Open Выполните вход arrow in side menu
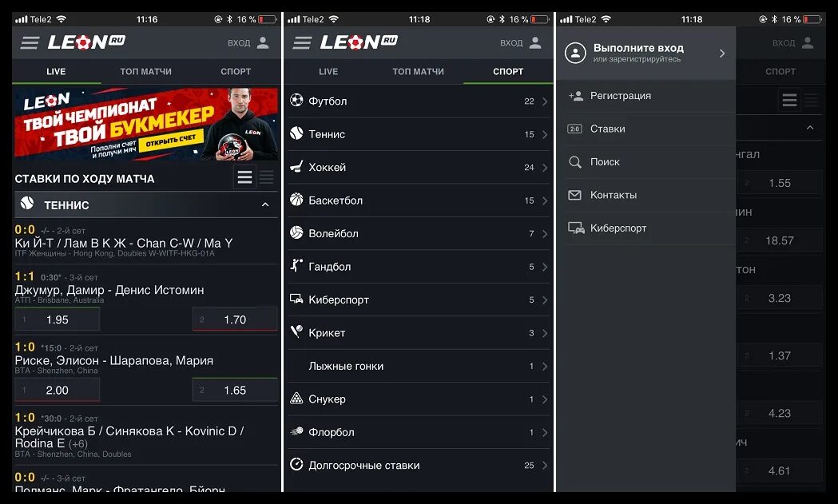This screenshot has width=838, height=504. pyautogui.click(x=722, y=53)
